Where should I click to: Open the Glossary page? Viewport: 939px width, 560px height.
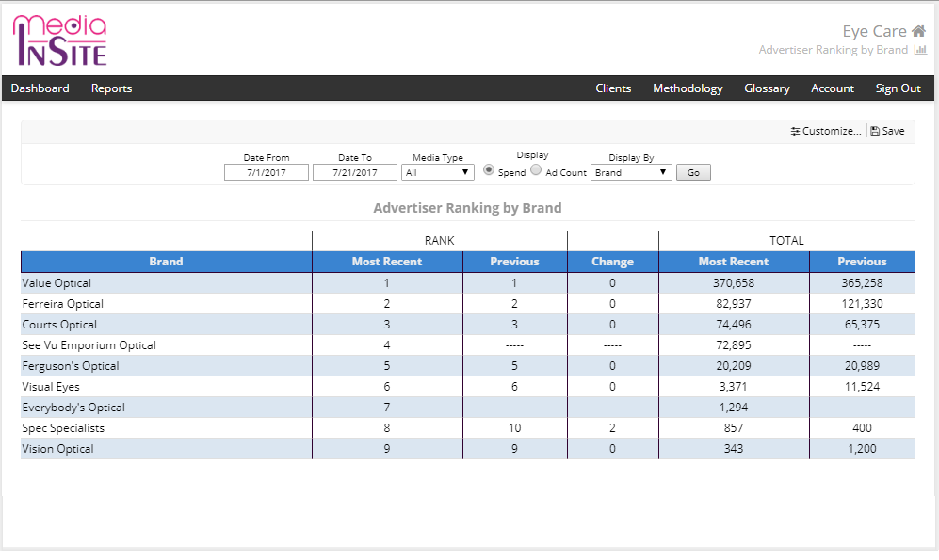pos(767,88)
